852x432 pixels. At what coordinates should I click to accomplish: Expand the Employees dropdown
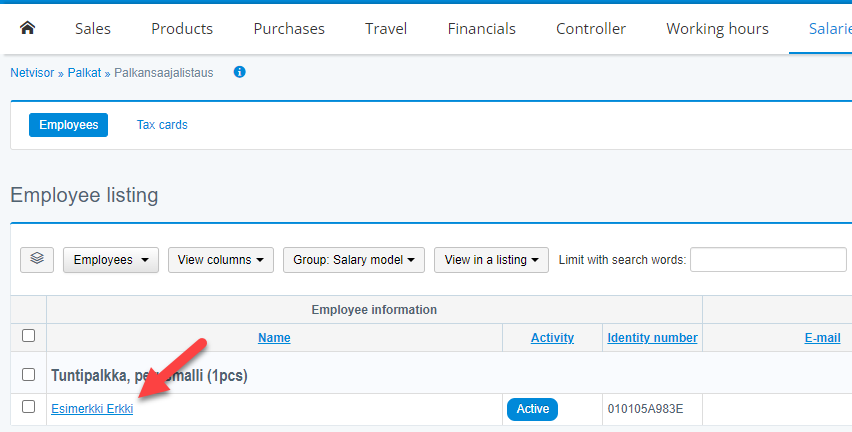tap(111, 260)
